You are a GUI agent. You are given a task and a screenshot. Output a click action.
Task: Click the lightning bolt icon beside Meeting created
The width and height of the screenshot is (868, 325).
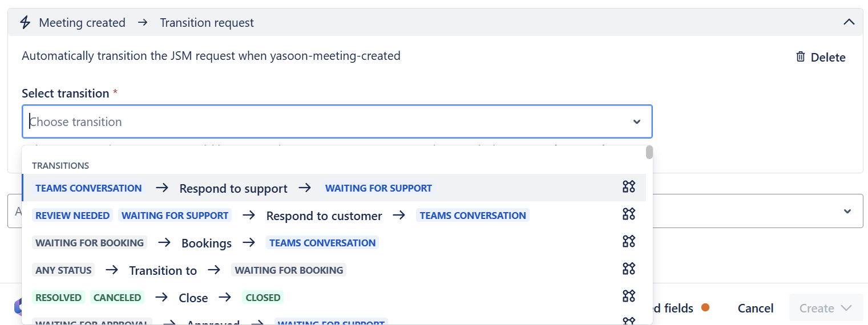click(x=25, y=23)
